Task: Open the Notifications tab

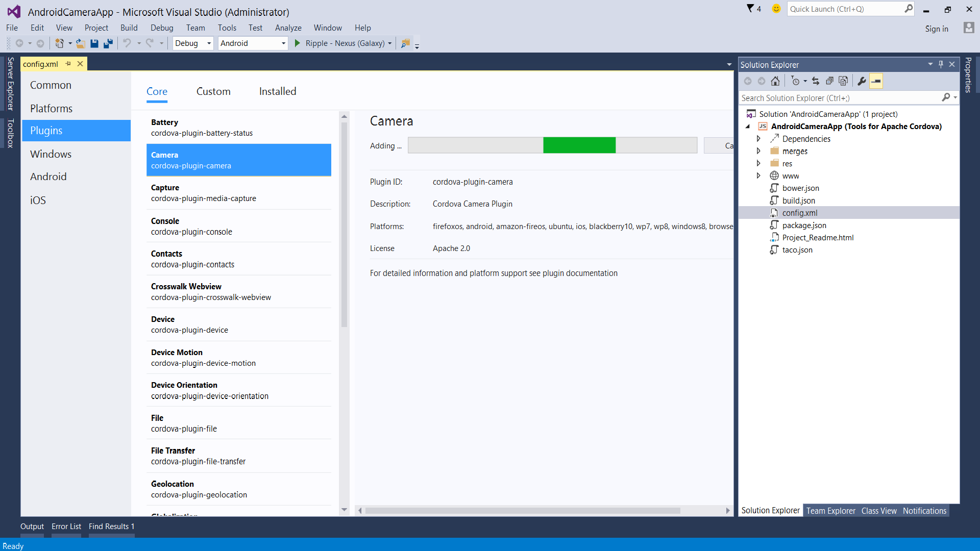Action: pyautogui.click(x=924, y=511)
